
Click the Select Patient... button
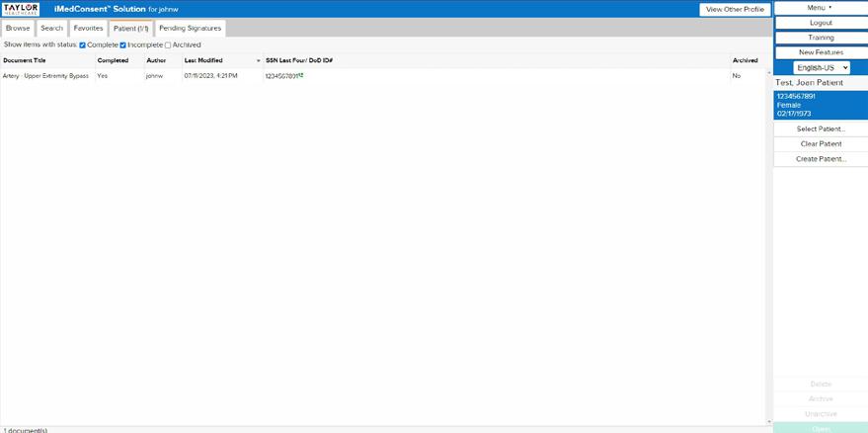821,129
